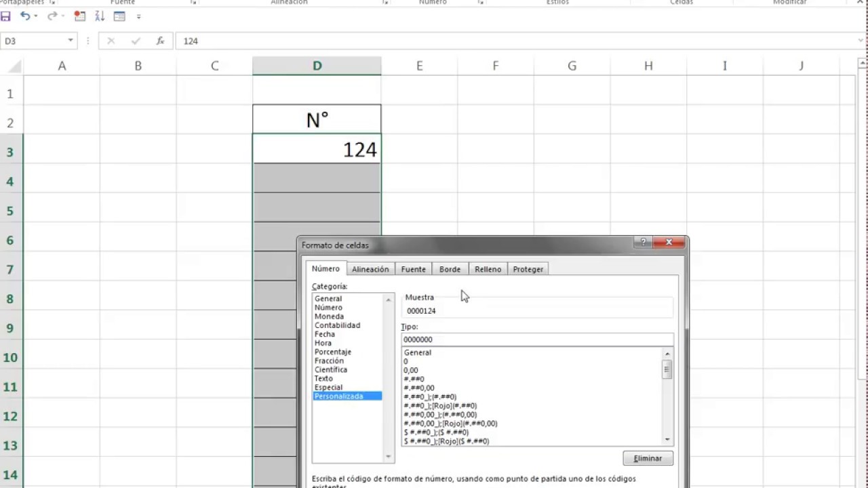Close the Formato de celdas dialog
The width and height of the screenshot is (868, 488).
point(669,242)
